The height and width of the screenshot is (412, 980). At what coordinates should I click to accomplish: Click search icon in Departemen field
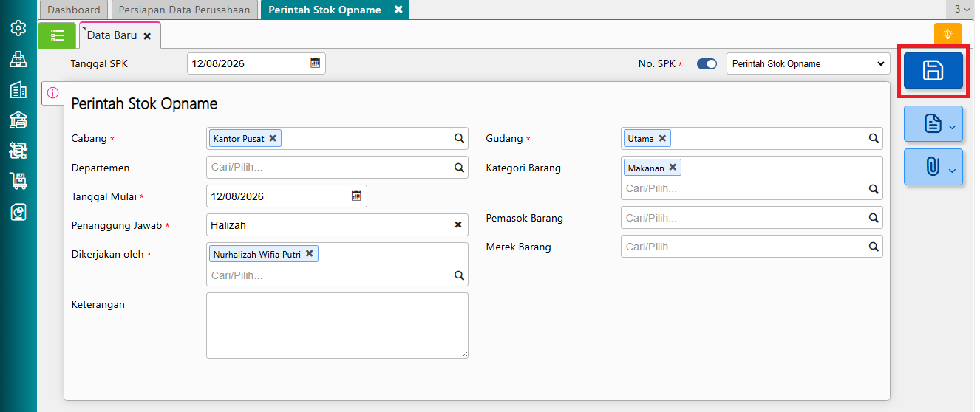point(459,168)
